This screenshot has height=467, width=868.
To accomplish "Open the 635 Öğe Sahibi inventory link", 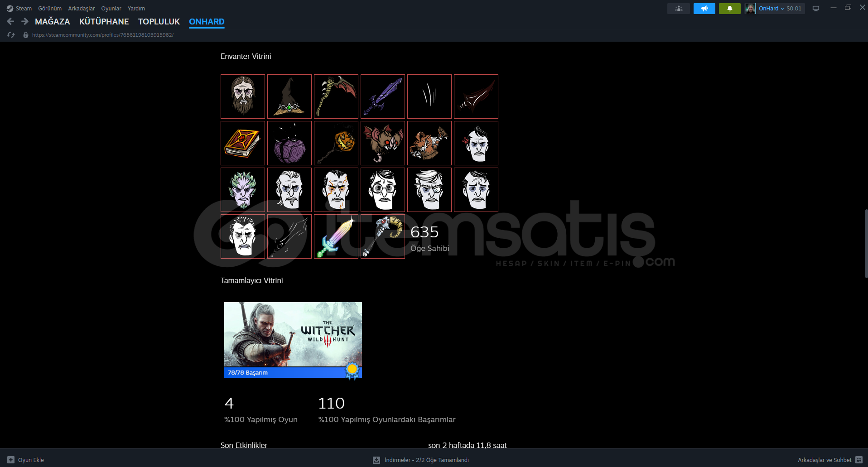I will coord(430,239).
